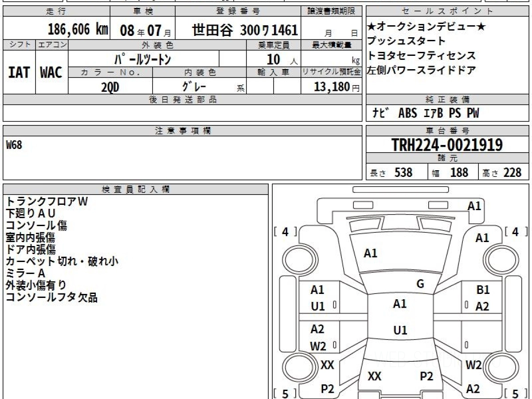This screenshot has width=532, height=399.
Task: Select the カラーNo. header cell
Action: [110, 72]
